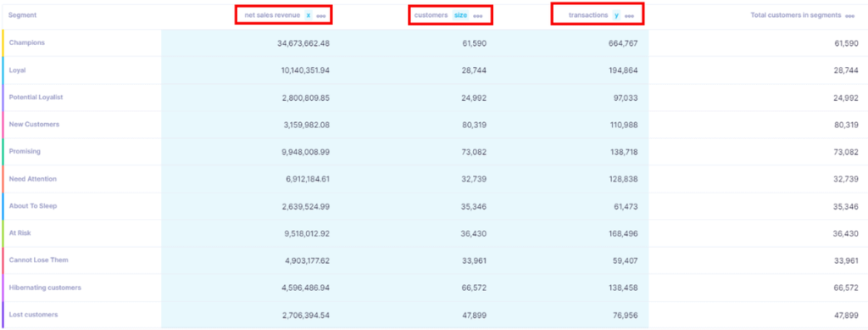
Task: Open options menu for customers column
Action: [x=478, y=16]
